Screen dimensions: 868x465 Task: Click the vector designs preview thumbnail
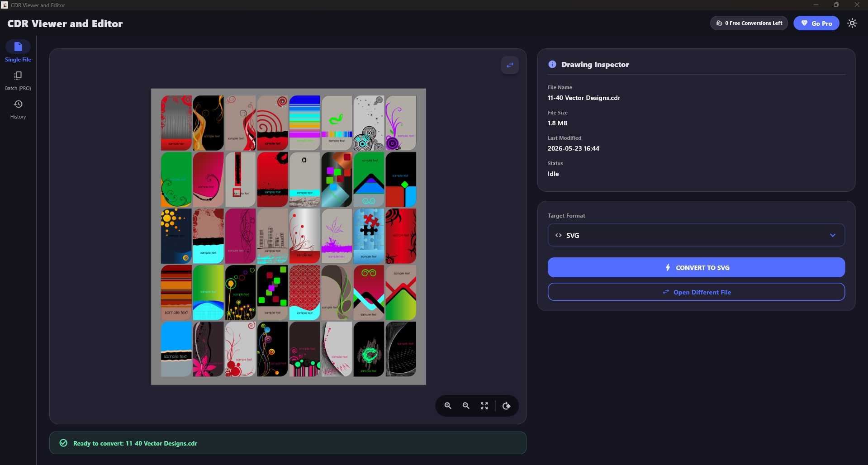(x=289, y=237)
